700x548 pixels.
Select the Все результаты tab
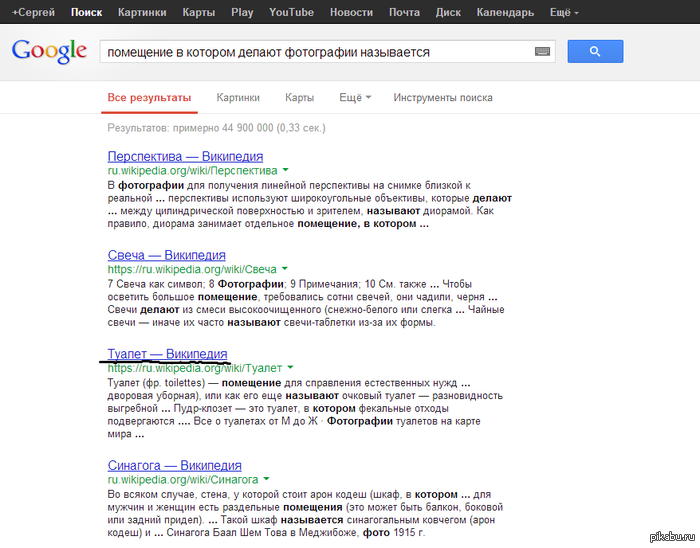[149, 98]
